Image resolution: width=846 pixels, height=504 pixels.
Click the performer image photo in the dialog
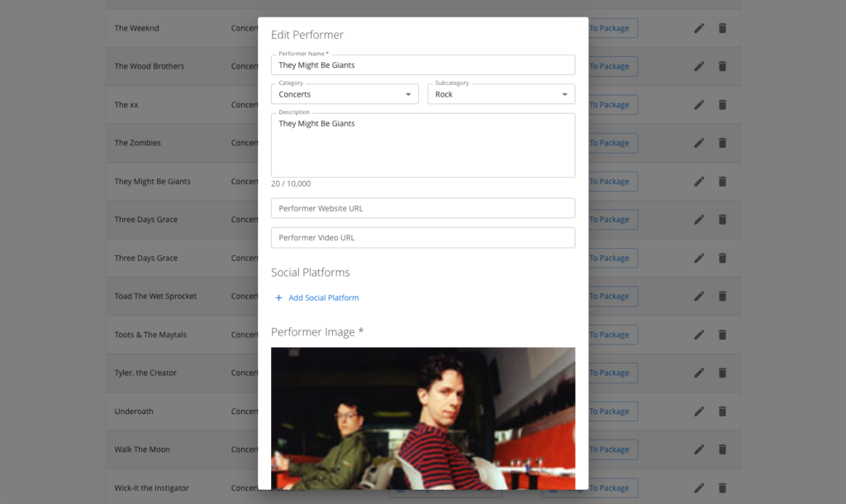coord(423,418)
